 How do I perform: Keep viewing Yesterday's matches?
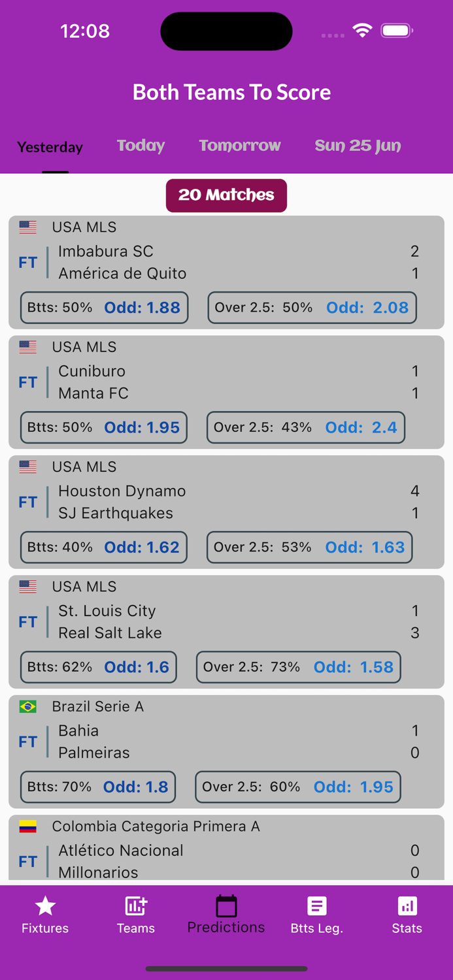coord(50,147)
